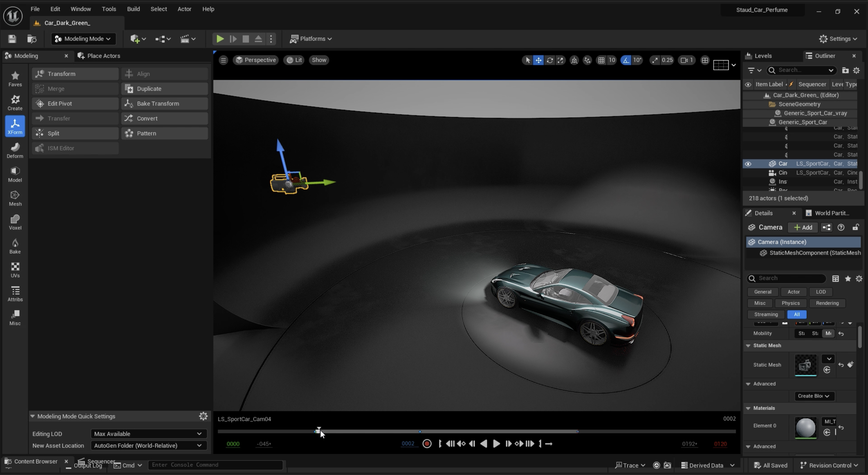Collapse the Materials section
Screen dimensions: 868x475
[x=748, y=408]
